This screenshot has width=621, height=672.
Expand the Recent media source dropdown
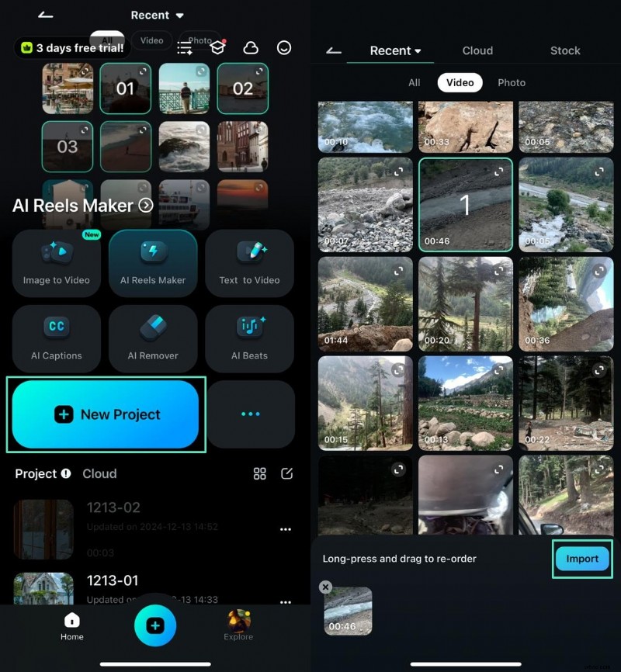[158, 15]
